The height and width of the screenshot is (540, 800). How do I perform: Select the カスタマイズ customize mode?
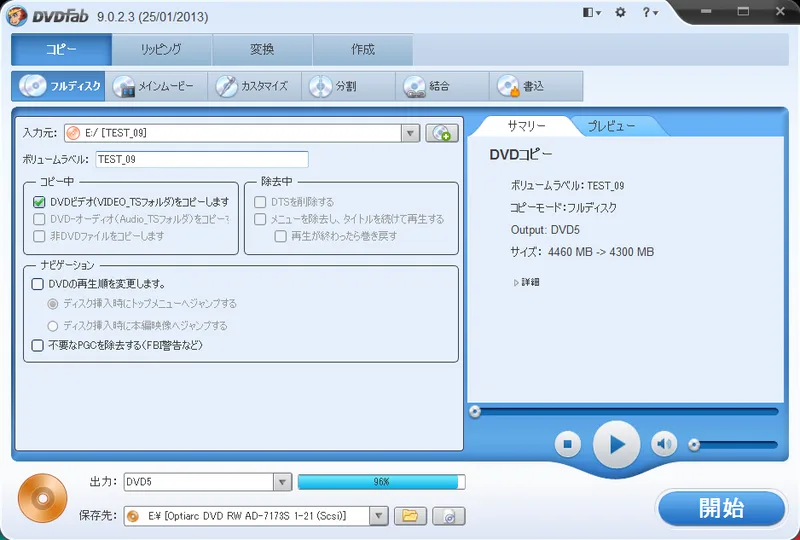pyautogui.click(x=255, y=86)
